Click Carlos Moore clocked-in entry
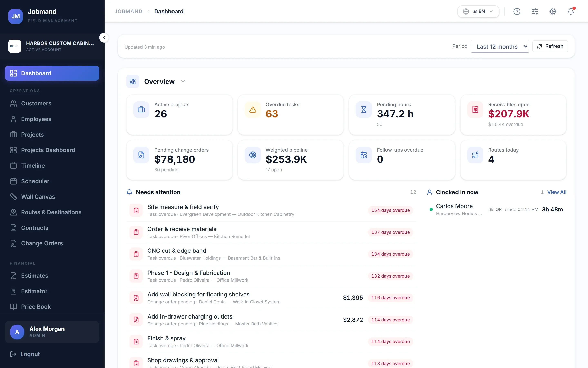 496,210
